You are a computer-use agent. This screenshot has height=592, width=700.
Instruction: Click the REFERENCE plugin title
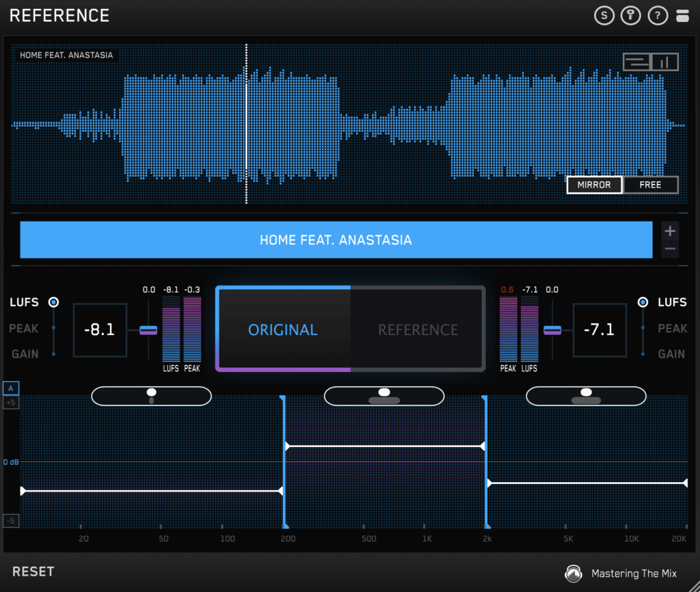59,16
